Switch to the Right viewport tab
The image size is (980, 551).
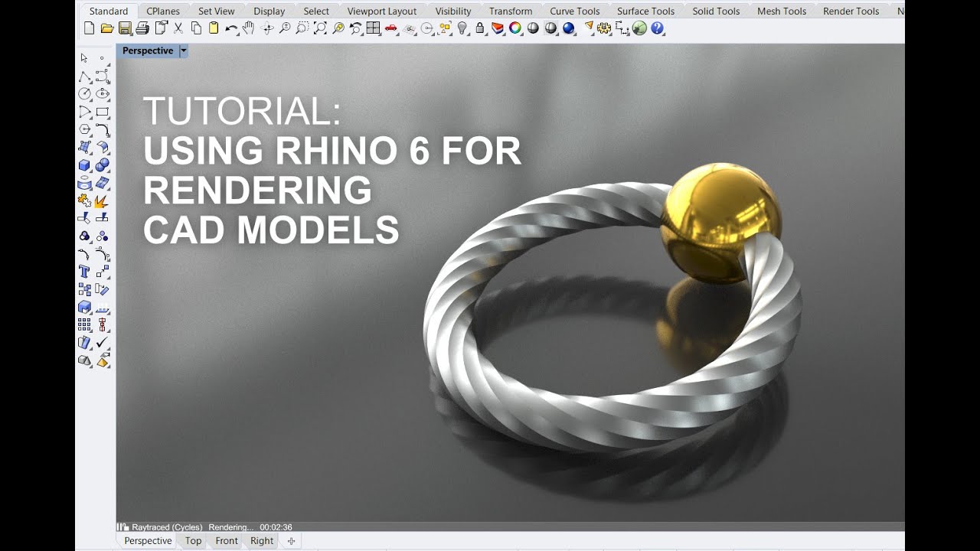click(262, 540)
